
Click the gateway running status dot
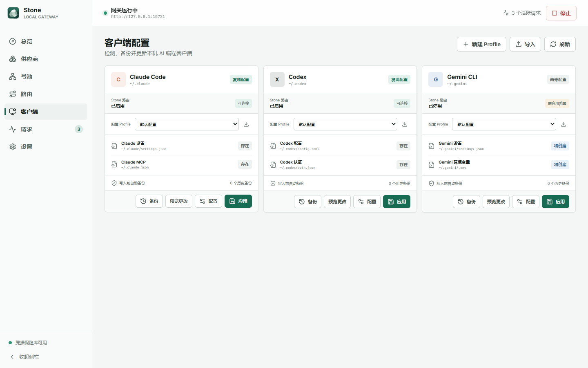[x=105, y=13]
